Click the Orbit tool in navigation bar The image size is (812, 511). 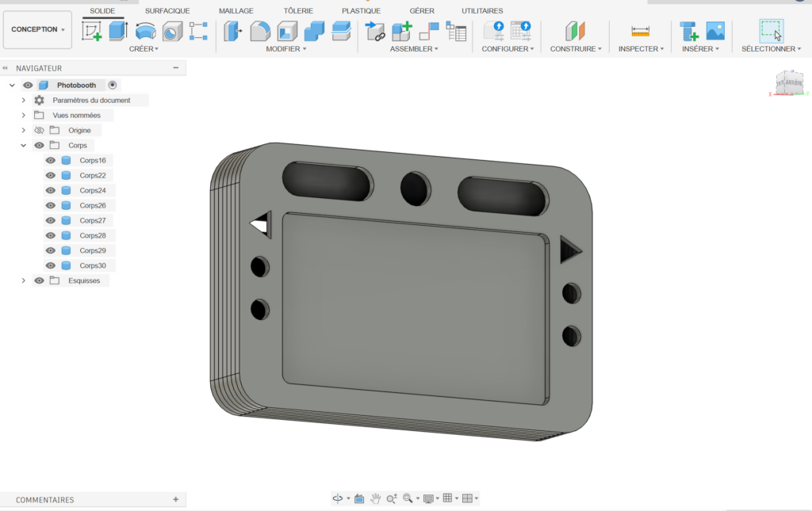[x=338, y=498]
